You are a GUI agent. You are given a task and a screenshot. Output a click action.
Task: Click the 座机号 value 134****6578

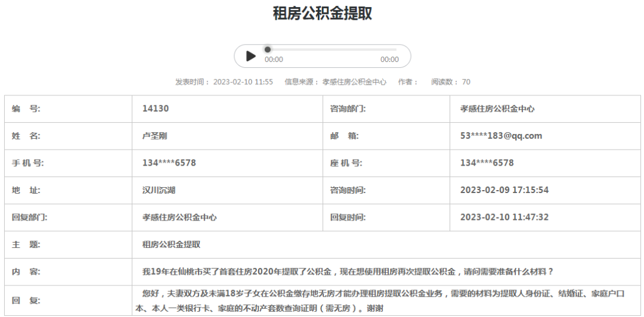click(487, 163)
